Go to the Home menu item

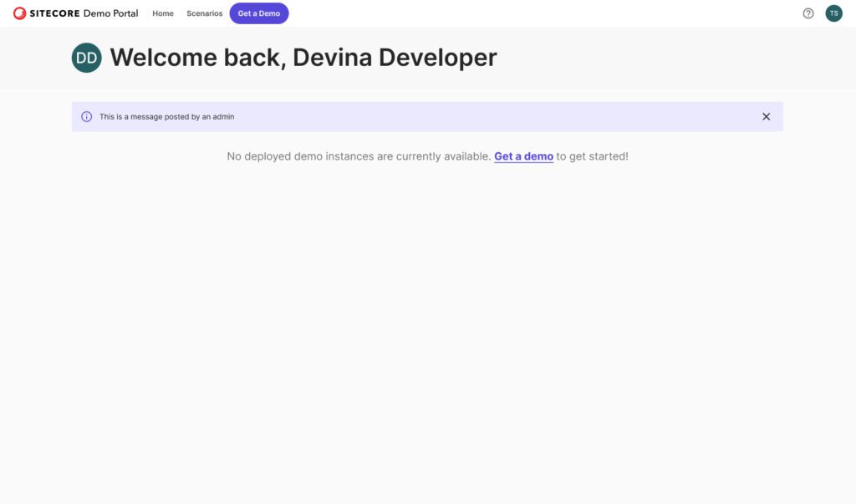pyautogui.click(x=163, y=13)
